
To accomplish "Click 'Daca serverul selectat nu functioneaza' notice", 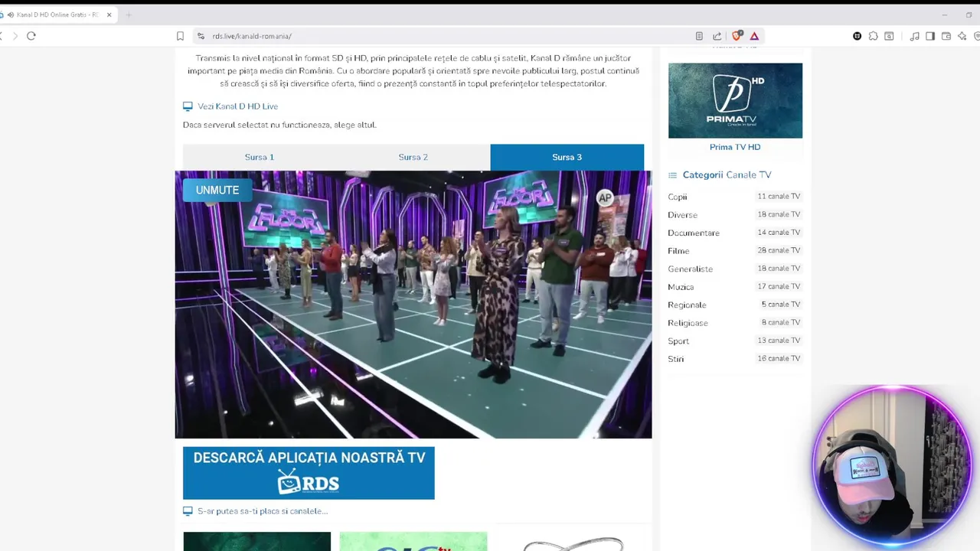I will tap(279, 125).
